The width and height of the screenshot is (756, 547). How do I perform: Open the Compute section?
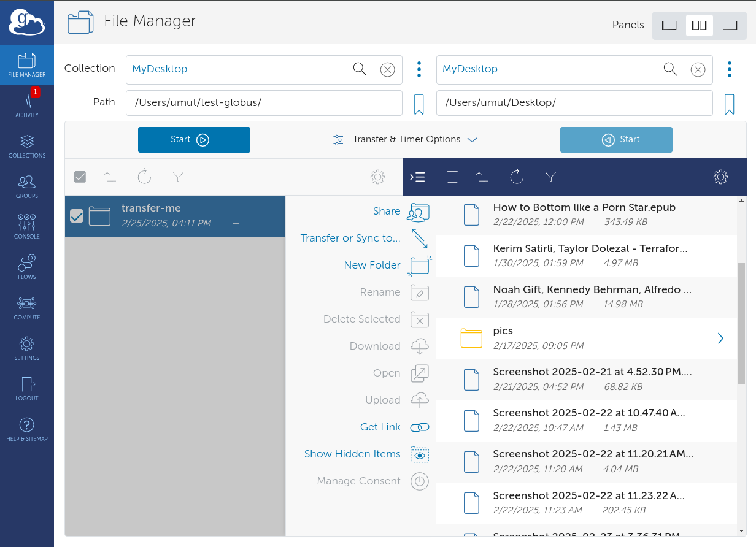tap(27, 308)
